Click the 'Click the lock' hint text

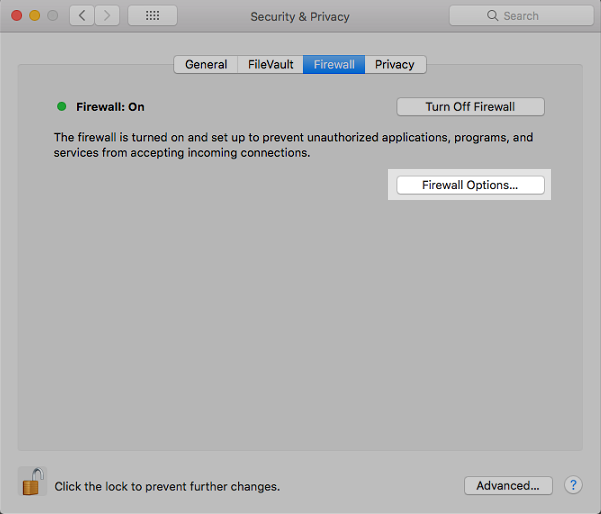pyautogui.click(x=167, y=487)
